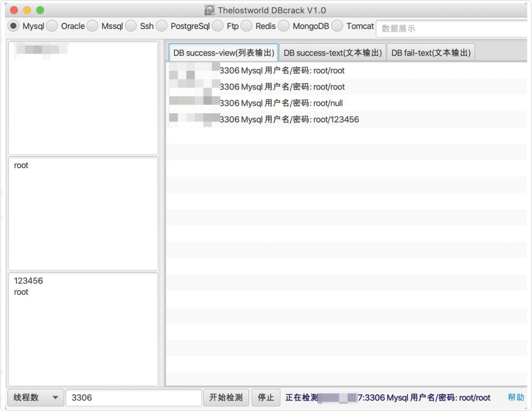Select the Ssh radio button
This screenshot has width=532, height=411.
point(131,26)
